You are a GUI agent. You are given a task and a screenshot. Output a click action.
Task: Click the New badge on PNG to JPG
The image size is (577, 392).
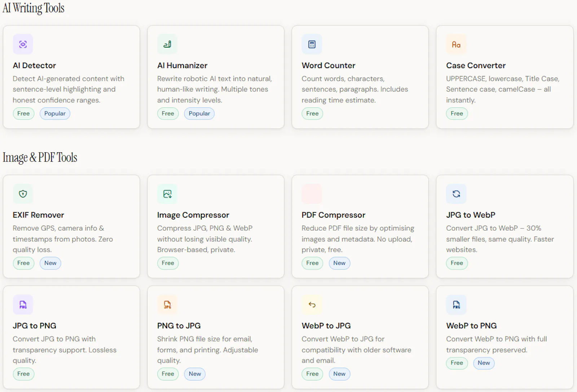pos(195,374)
